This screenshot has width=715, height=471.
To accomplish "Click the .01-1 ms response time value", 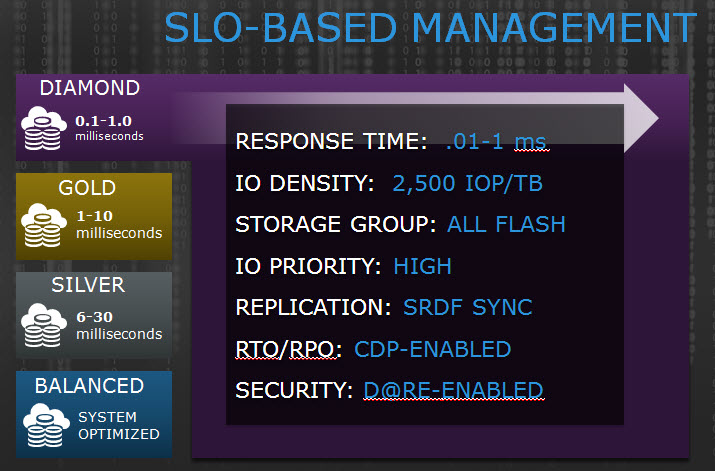I will click(497, 143).
